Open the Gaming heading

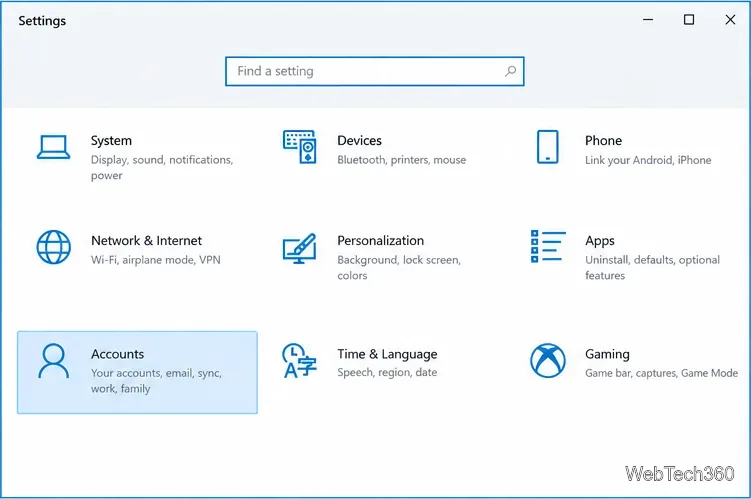tap(607, 354)
